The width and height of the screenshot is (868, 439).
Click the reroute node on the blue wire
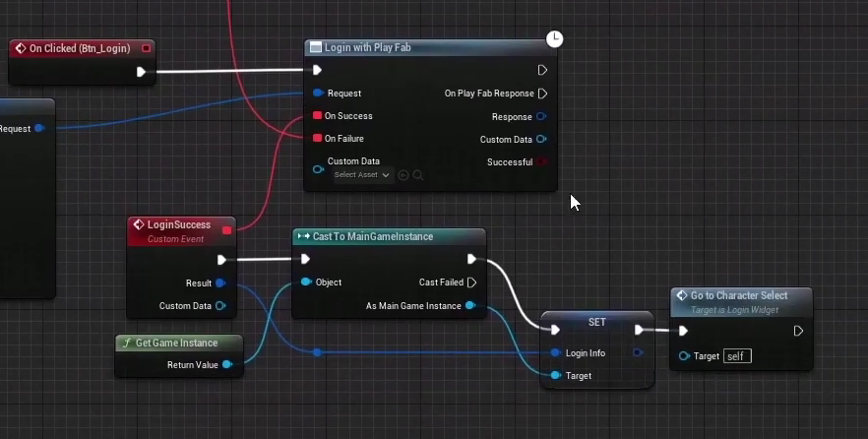[x=317, y=352]
